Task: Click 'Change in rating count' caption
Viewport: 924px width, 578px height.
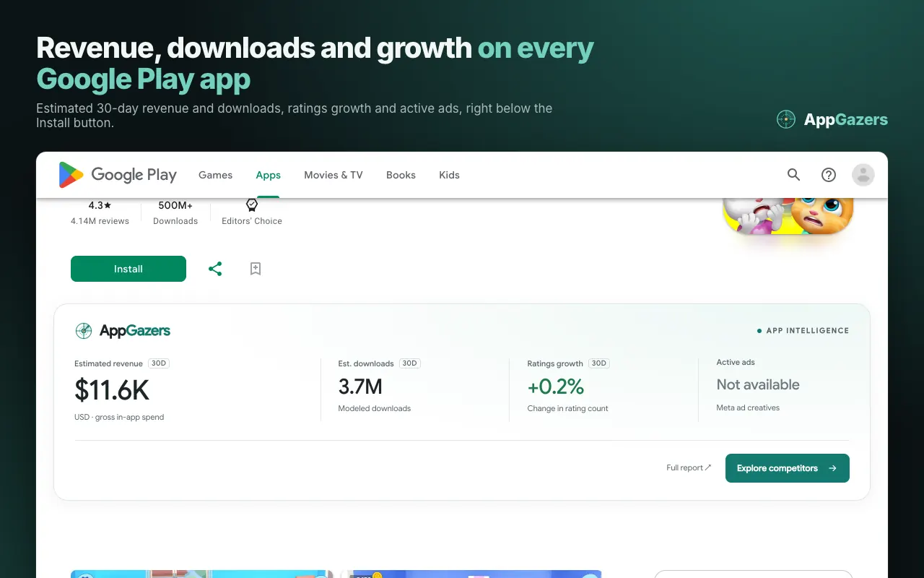Action: coord(567,409)
